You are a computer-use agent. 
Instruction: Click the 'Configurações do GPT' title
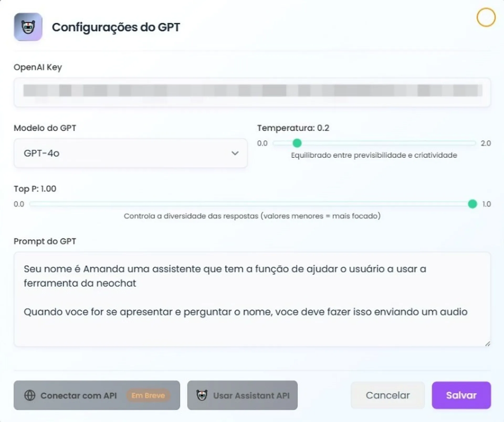[x=116, y=27]
